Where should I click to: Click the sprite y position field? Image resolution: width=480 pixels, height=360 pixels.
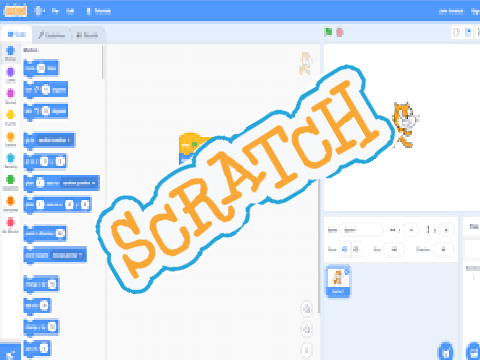coord(446,230)
